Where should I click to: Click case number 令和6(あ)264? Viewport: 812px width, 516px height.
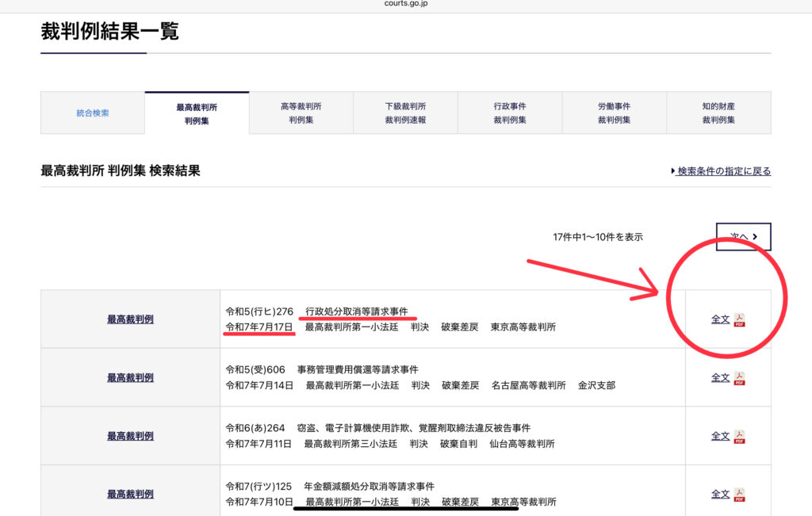click(255, 428)
